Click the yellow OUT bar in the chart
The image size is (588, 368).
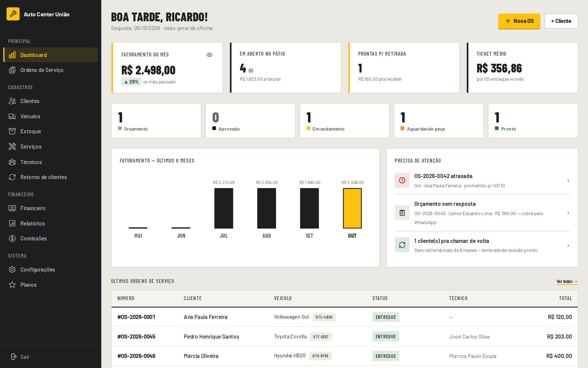(352, 208)
